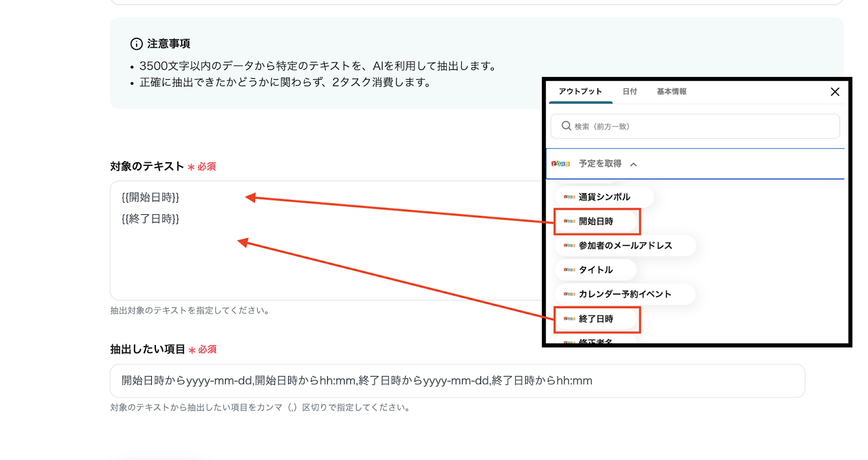
Task: Click the note about 3500文字以内のデータ
Action: pyautogui.click(x=318, y=66)
